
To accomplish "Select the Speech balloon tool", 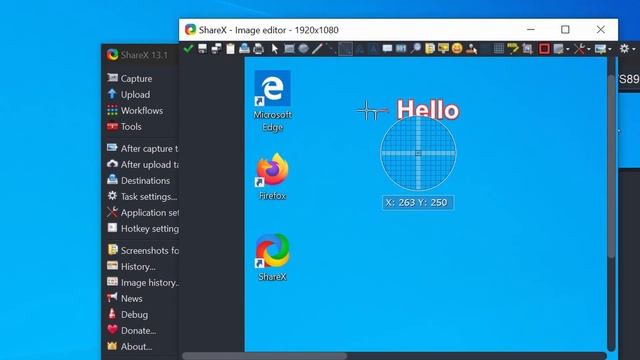I will tap(387, 49).
